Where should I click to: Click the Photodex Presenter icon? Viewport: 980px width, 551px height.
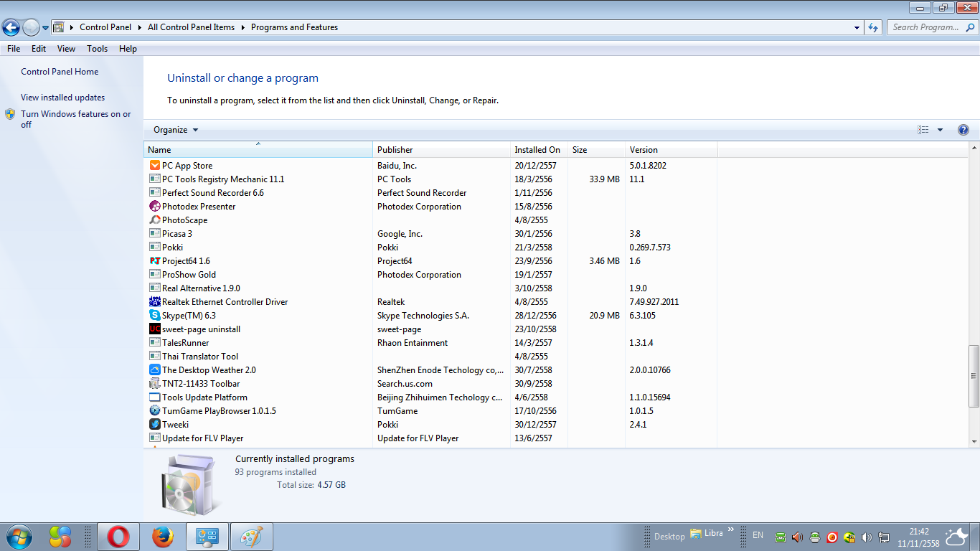point(154,207)
